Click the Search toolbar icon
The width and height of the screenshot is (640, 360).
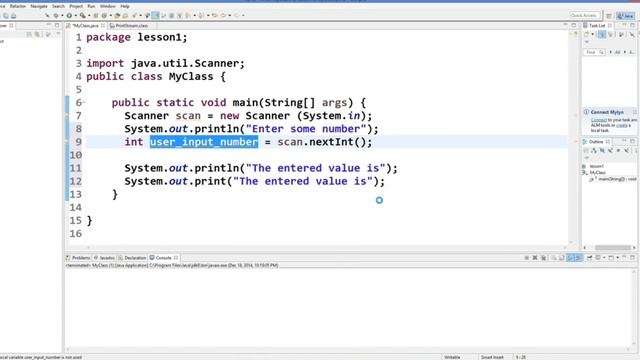(x=134, y=16)
